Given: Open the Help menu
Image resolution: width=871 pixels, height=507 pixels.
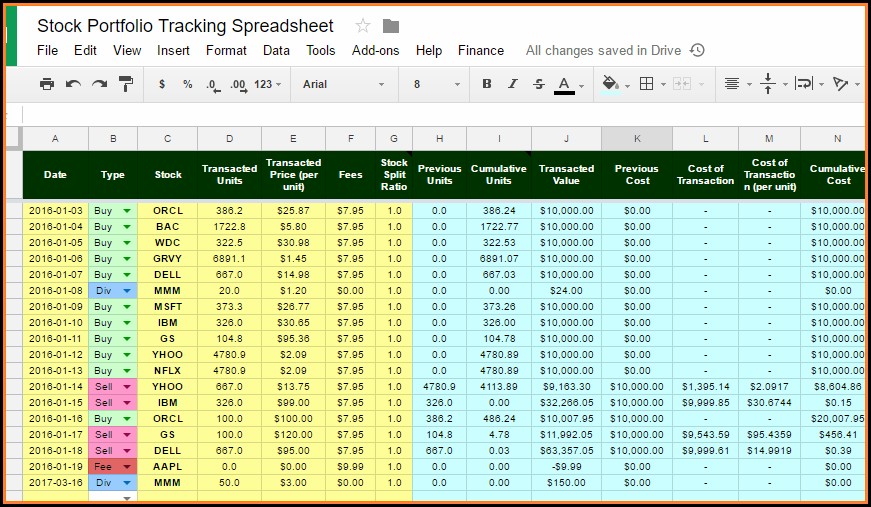Looking at the screenshot, I should (x=429, y=51).
